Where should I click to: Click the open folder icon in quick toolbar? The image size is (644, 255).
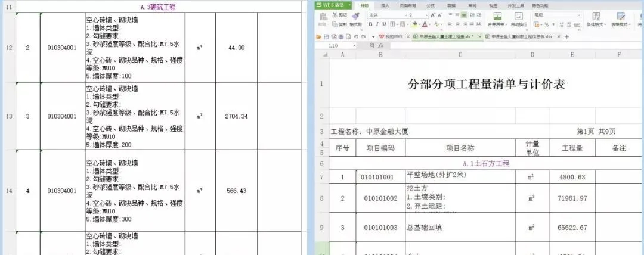point(318,36)
